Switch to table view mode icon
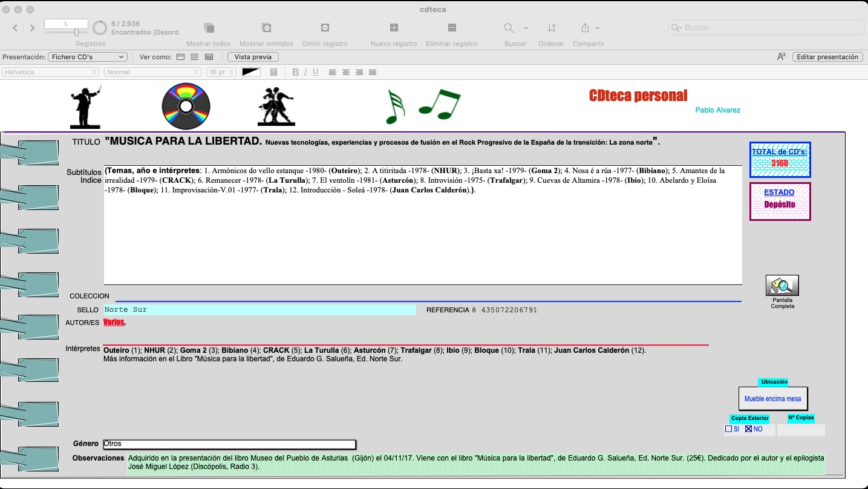 pos(209,57)
